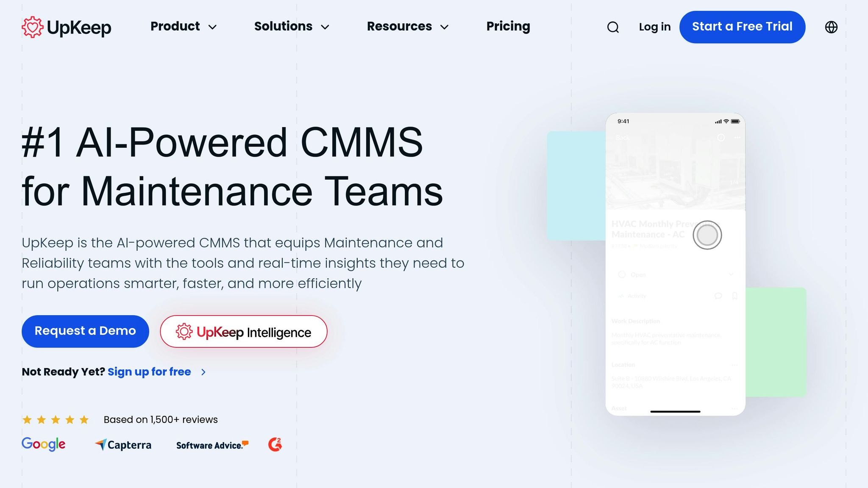Viewport: 868px width, 488px height.
Task: Click the five-star rating icons
Action: tap(56, 420)
